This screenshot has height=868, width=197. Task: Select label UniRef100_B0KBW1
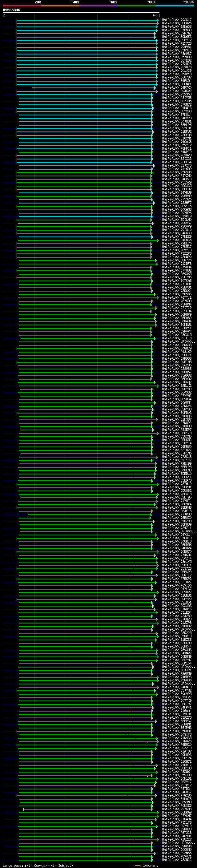[x=177, y=325]
